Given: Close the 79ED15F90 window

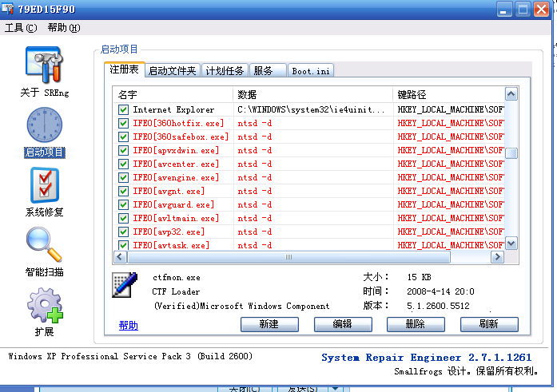Looking at the screenshot, I should point(541,10).
